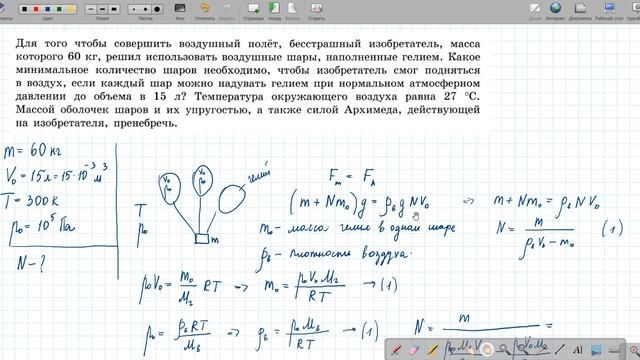Select the text tool in stylus palette

(578, 350)
